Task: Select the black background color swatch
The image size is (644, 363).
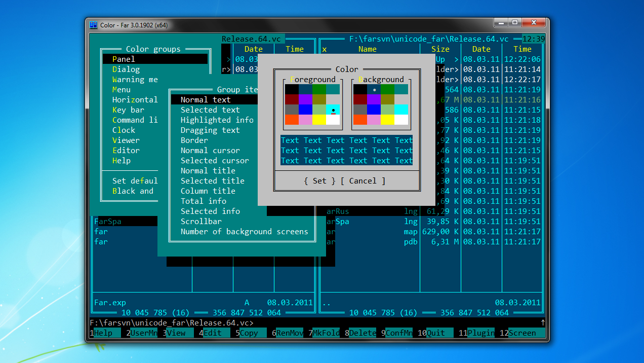Action: coord(360,89)
